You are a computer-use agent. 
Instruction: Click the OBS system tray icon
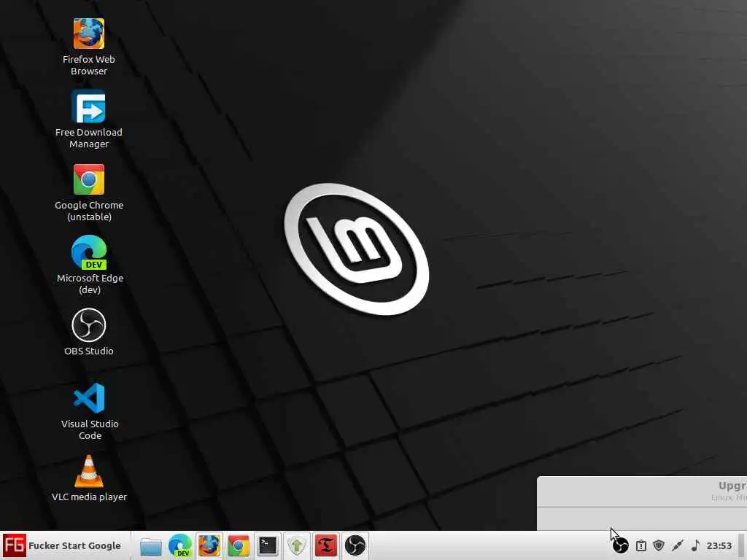(x=621, y=545)
